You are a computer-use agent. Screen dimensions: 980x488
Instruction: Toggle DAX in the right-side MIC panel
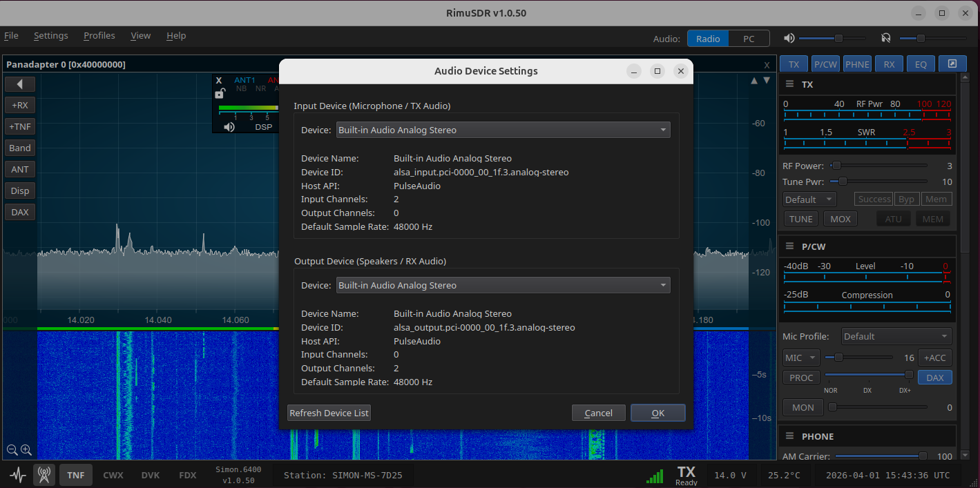934,378
